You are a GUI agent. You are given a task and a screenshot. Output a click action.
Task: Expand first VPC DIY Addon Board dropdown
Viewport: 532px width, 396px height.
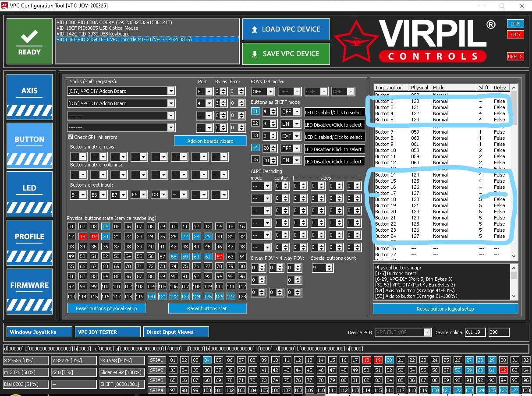pyautogui.click(x=171, y=91)
